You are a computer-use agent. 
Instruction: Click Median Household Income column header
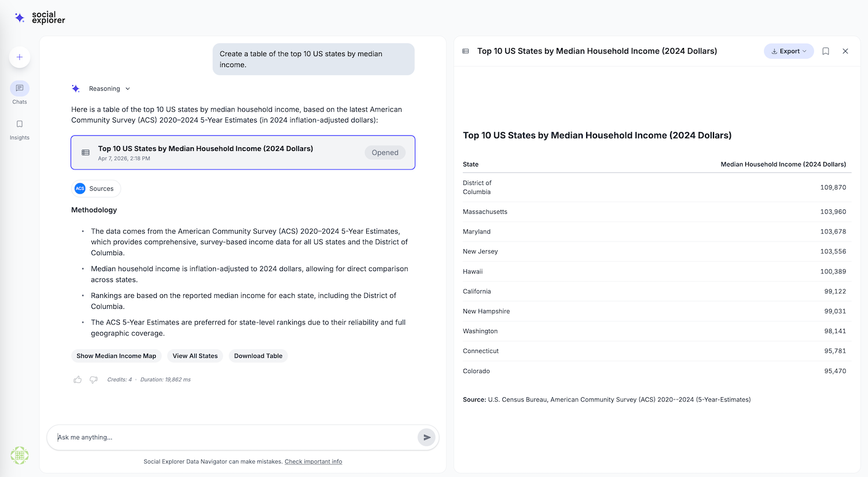[783, 164]
